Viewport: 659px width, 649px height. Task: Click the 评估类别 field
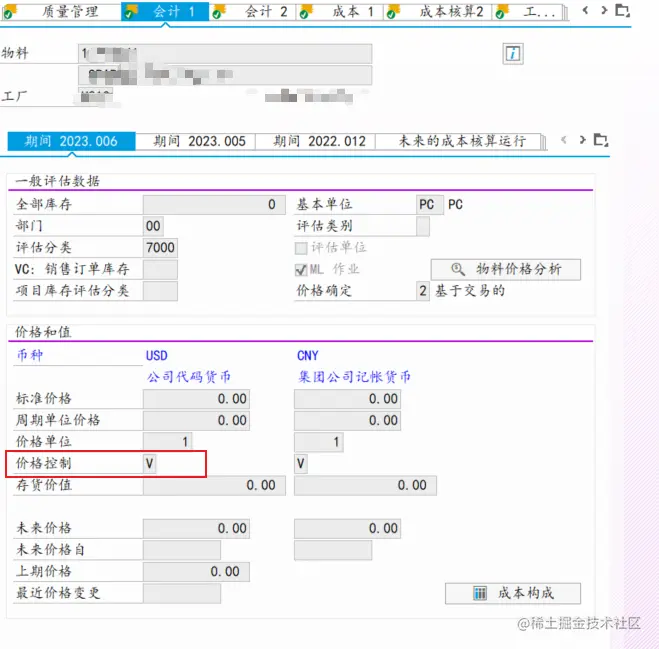click(x=423, y=226)
